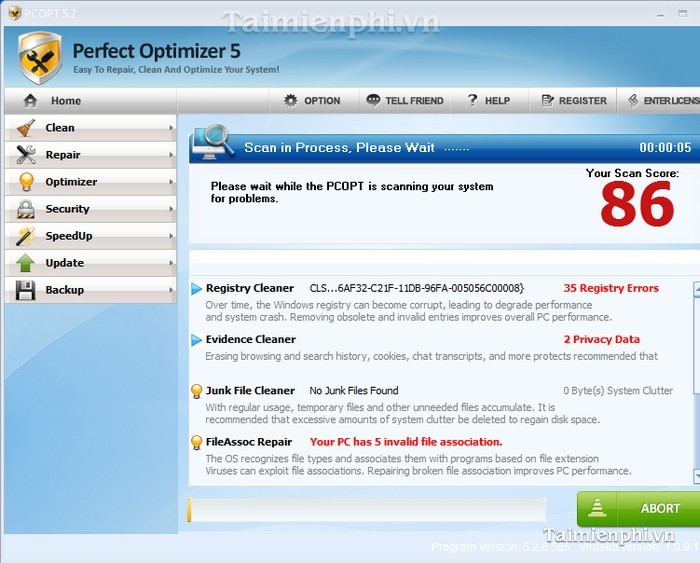The image size is (700, 563).
Task: Click the green up-arrow icon beside Update
Action: tap(25, 263)
